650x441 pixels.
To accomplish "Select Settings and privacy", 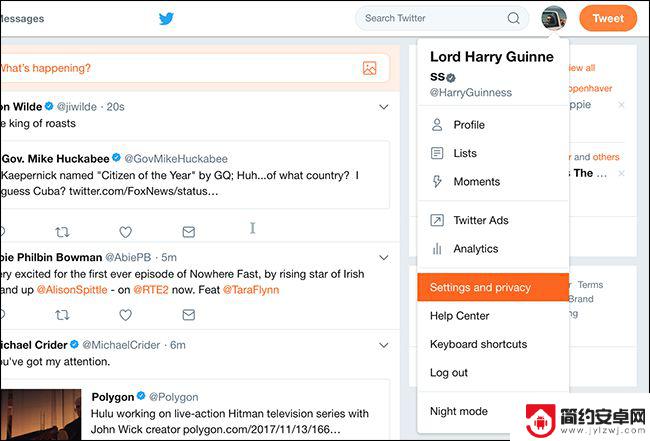I will point(493,287).
